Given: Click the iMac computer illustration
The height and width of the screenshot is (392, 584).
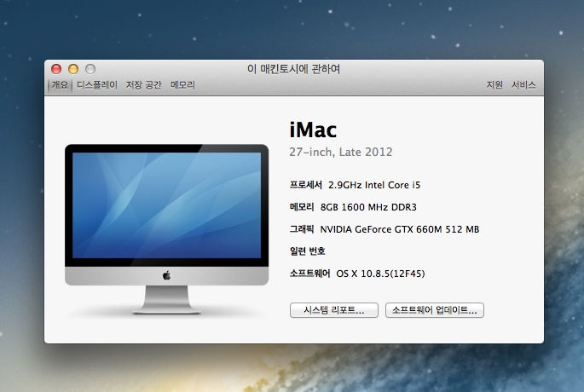Looking at the screenshot, I should point(166,229).
